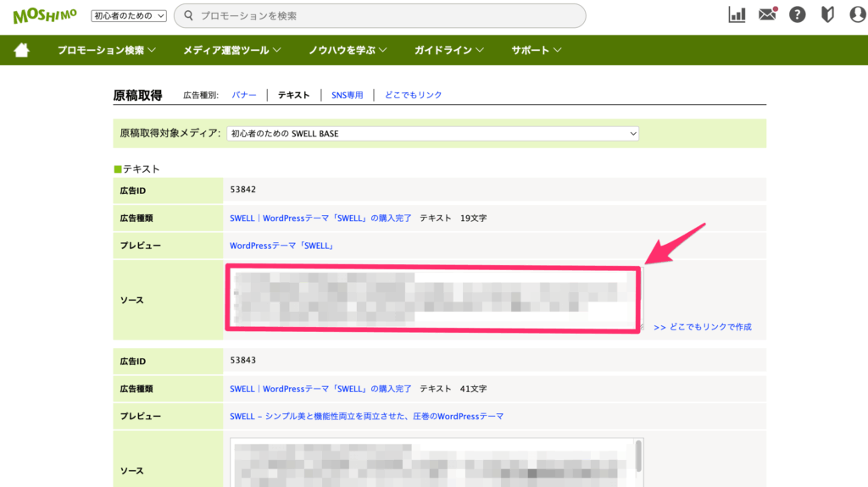Click the beginner guide leaf icon
The width and height of the screenshot is (868, 487).
pyautogui.click(x=827, y=14)
